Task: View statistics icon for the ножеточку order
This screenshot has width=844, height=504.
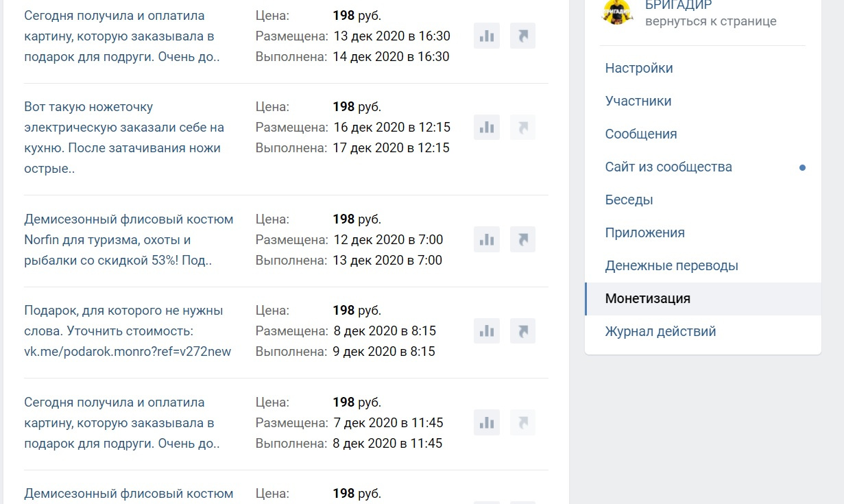Action: [487, 128]
